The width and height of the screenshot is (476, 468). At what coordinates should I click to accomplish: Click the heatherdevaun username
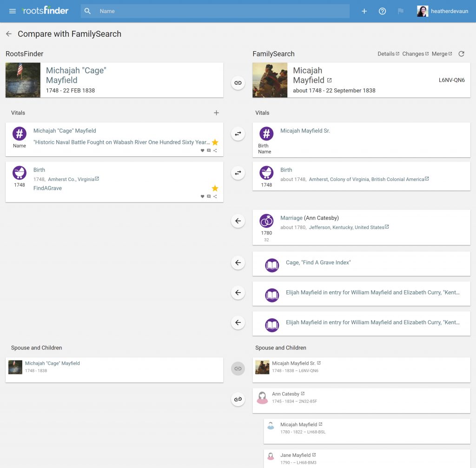450,11
